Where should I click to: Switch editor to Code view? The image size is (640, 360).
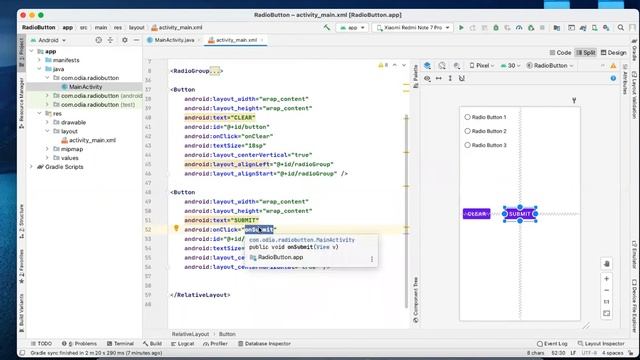click(560, 53)
